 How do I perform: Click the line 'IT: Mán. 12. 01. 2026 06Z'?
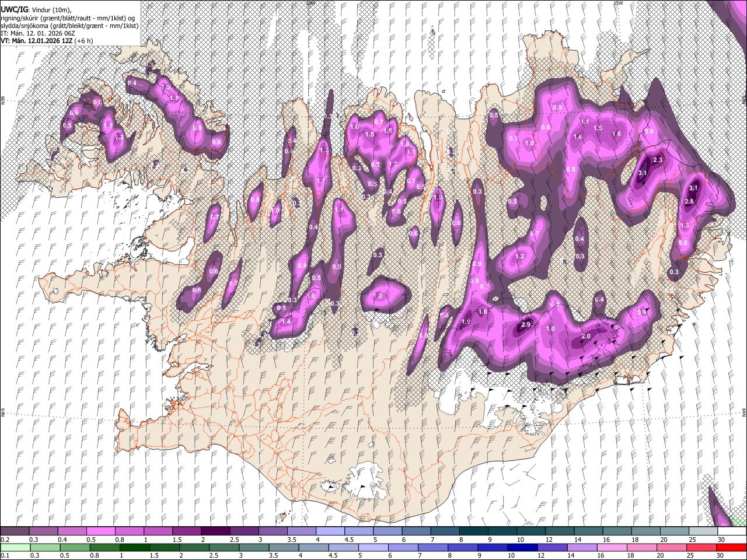click(x=39, y=33)
